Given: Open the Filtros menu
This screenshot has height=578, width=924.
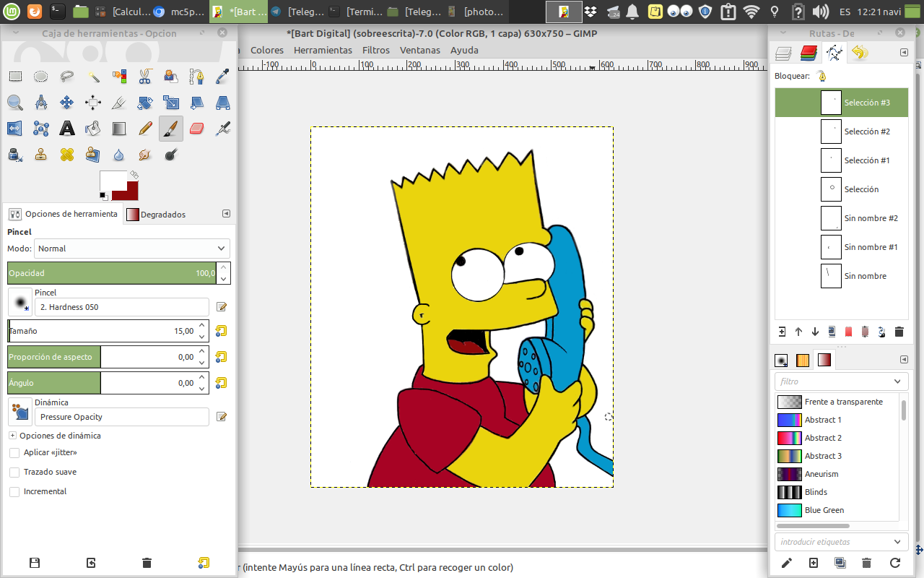Looking at the screenshot, I should click(376, 50).
